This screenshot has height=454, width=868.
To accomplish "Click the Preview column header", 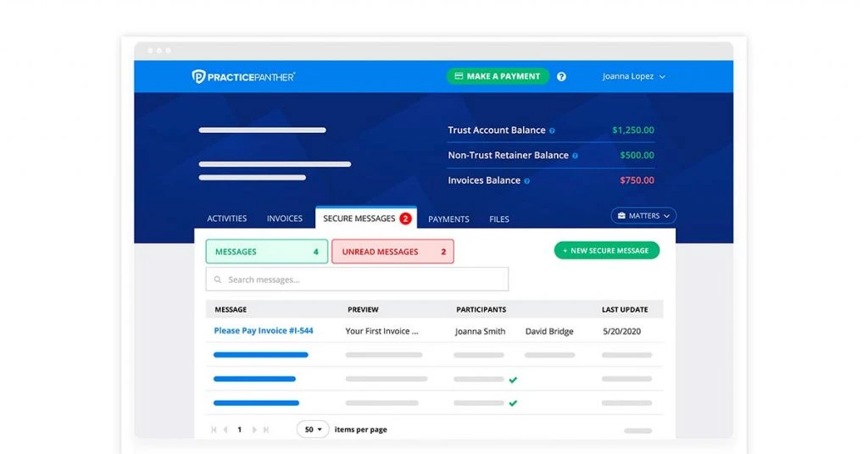I will pos(363,310).
